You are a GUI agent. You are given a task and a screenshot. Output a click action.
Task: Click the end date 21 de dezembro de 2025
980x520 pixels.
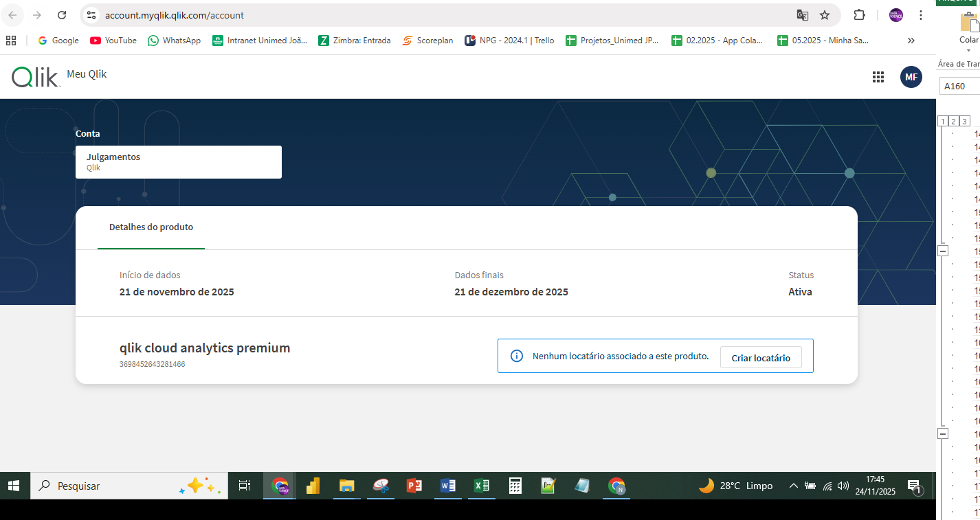click(511, 292)
